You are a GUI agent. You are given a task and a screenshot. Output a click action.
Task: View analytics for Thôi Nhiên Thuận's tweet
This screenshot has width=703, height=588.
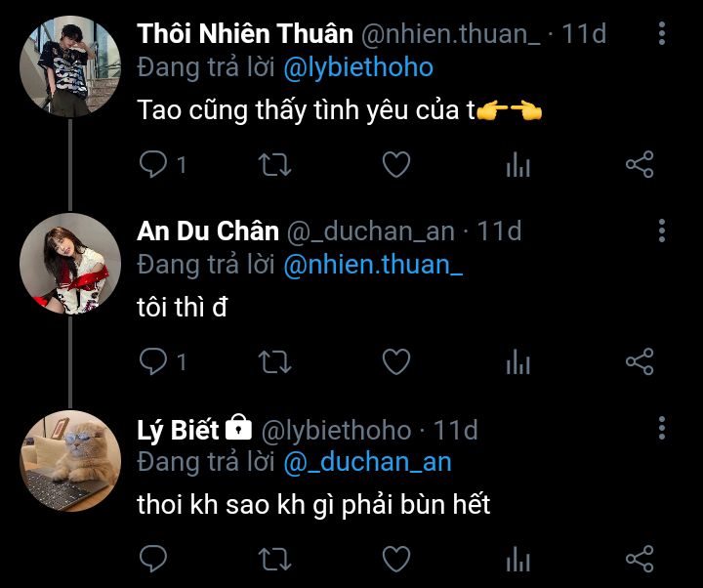click(517, 165)
